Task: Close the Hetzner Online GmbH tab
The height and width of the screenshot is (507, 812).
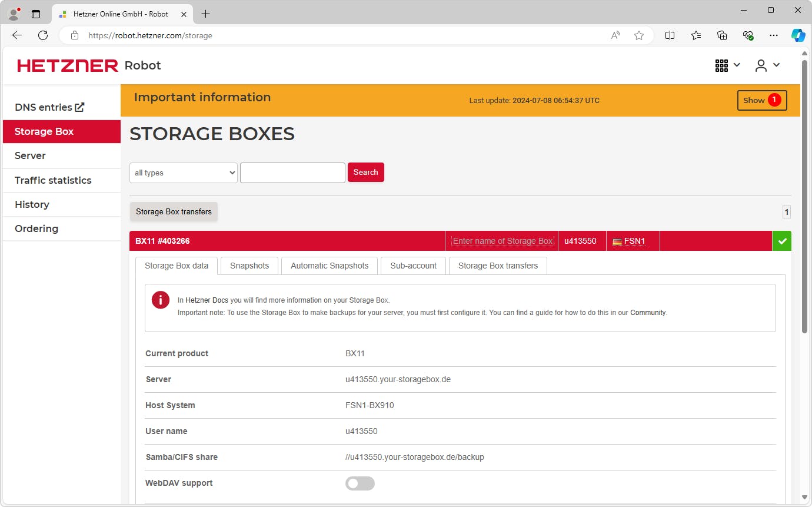Action: coord(184,14)
